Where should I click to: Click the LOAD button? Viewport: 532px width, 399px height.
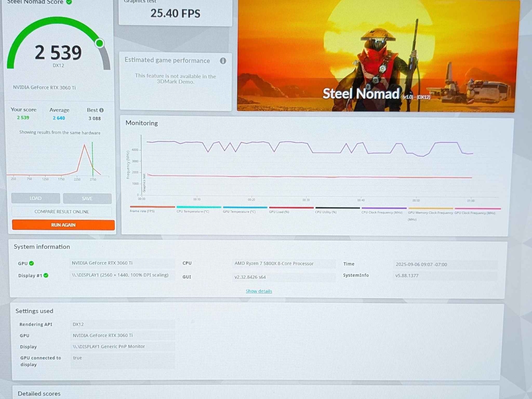[36, 198]
